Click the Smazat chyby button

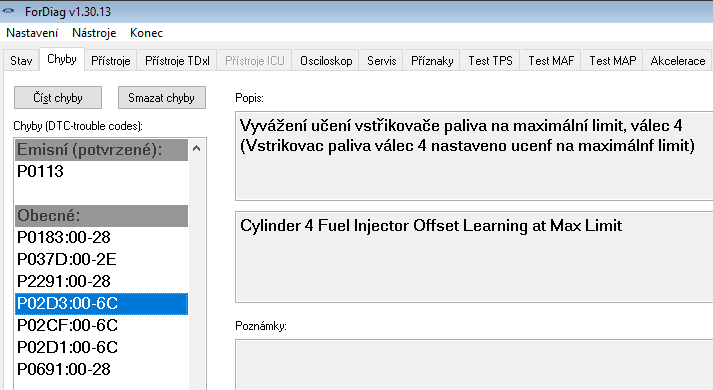tap(161, 98)
